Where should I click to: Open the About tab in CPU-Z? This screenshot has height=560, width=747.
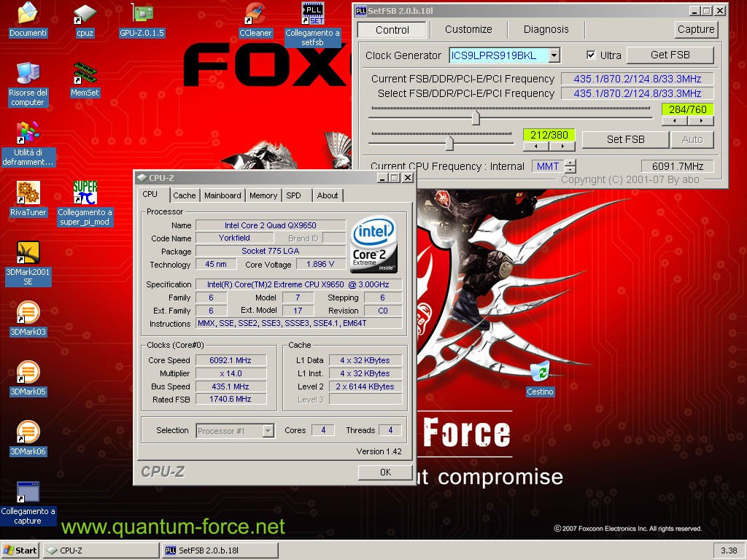pos(328,195)
